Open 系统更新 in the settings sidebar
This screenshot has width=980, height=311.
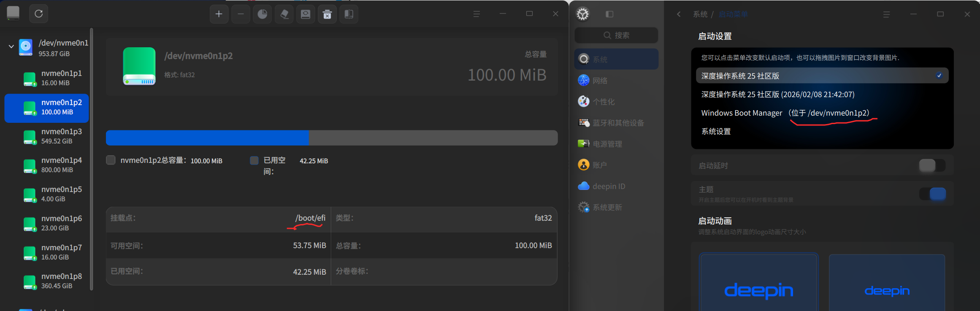pyautogui.click(x=616, y=207)
